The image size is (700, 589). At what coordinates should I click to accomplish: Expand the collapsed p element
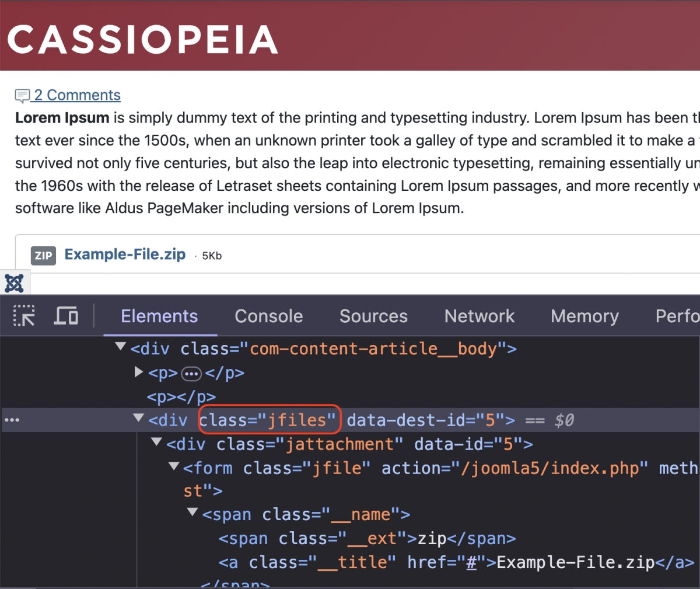click(x=139, y=372)
